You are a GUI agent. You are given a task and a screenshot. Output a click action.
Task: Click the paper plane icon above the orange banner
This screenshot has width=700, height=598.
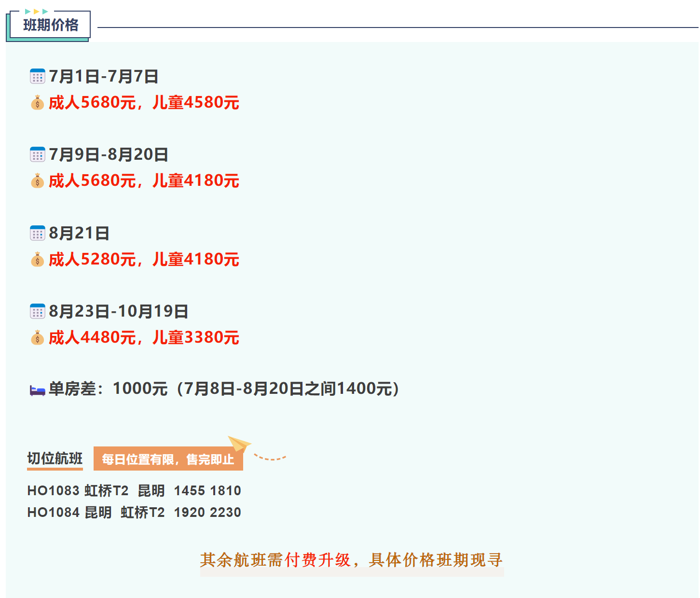click(x=239, y=443)
